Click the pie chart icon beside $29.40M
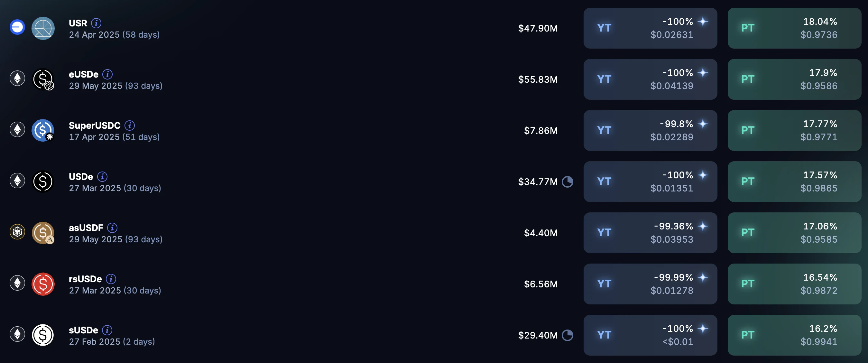 pyautogui.click(x=568, y=335)
